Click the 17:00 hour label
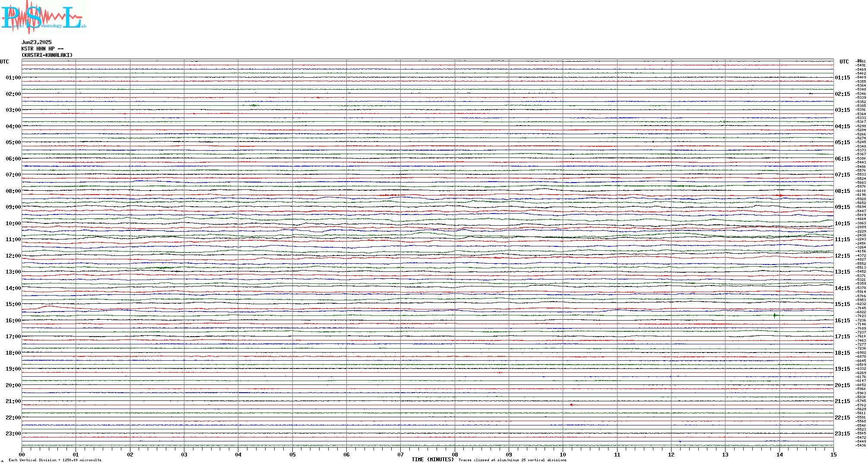 [x=13, y=337]
